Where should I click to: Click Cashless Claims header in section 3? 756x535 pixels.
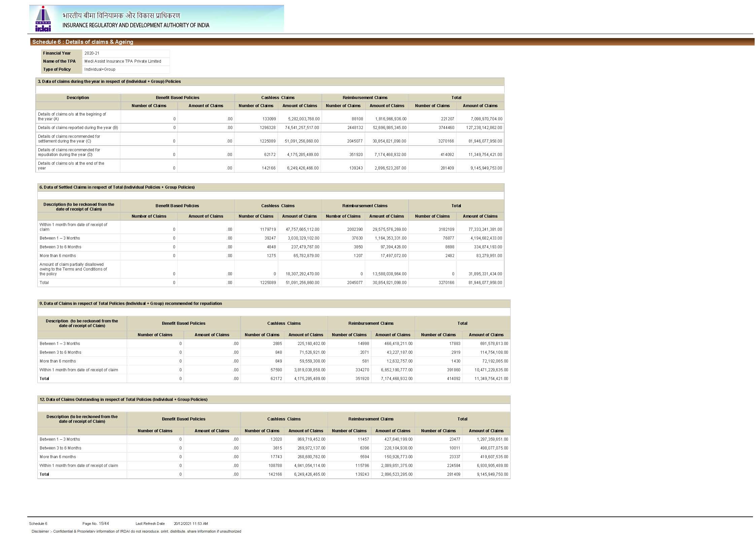click(x=278, y=98)
